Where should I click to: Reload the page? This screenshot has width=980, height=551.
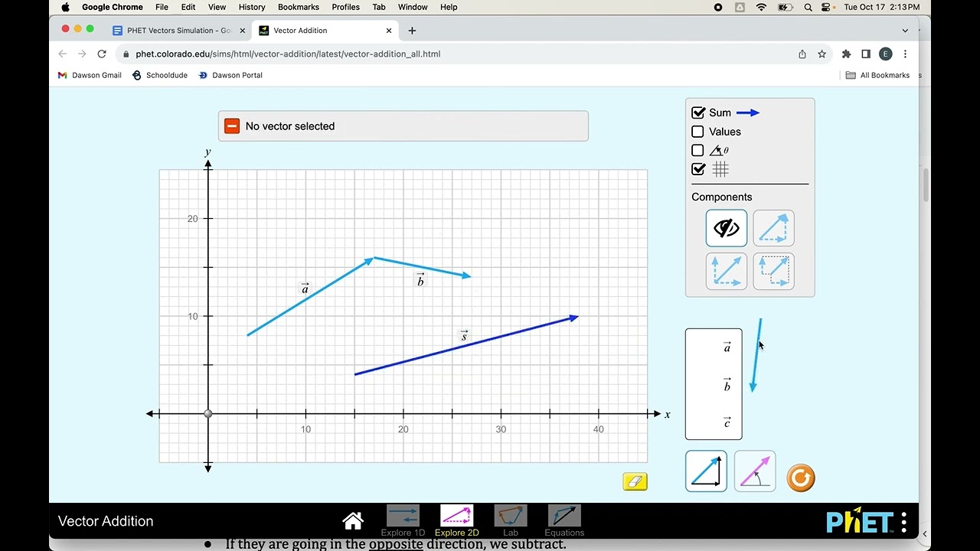point(102,54)
